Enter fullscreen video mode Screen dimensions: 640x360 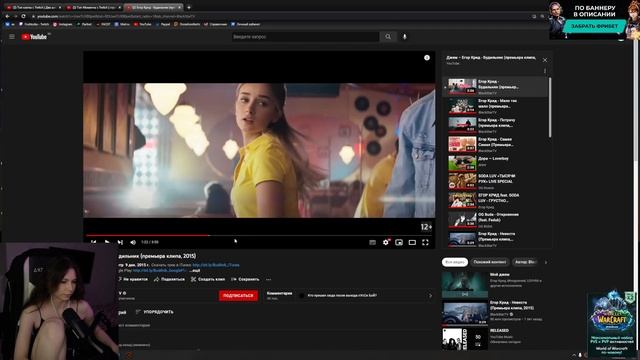[x=425, y=242]
